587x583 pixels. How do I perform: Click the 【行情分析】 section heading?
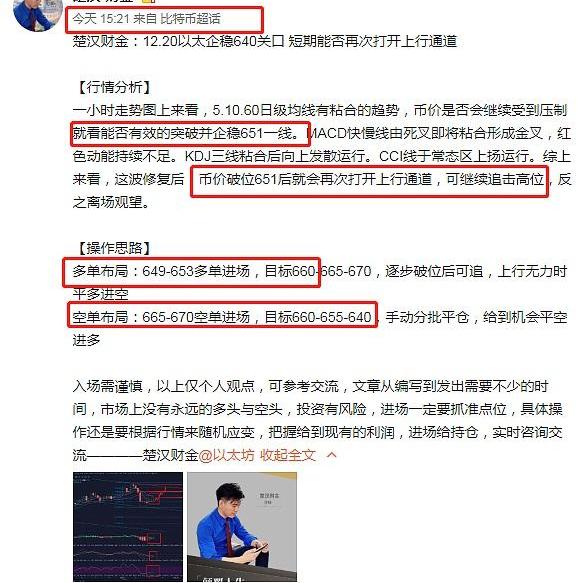pos(114,87)
